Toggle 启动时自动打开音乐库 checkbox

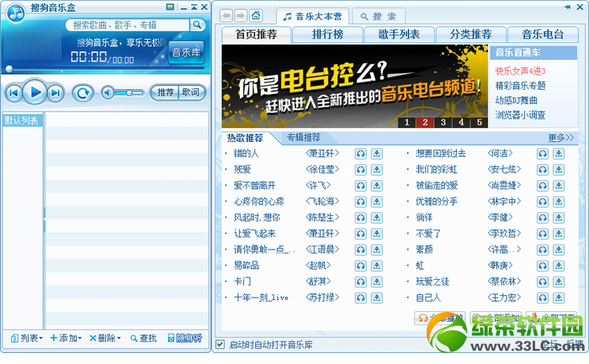[220, 344]
